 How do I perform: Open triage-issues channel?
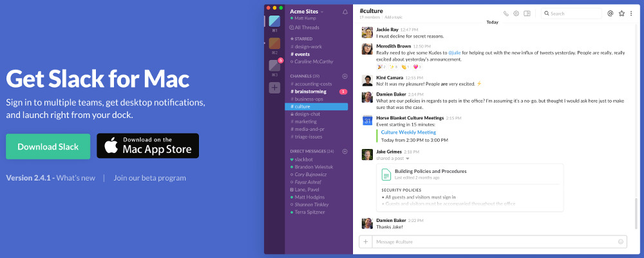point(307,137)
